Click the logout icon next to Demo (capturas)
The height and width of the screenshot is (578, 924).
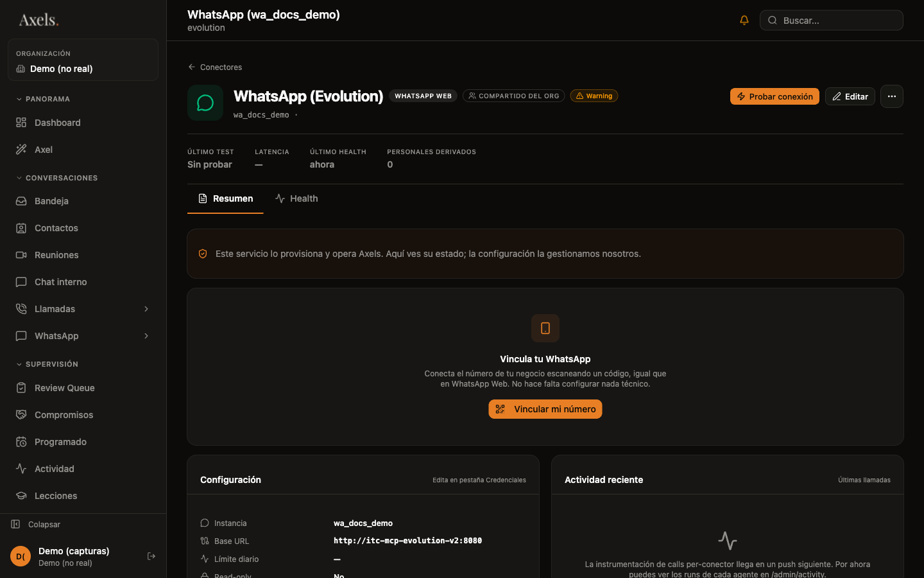(x=151, y=556)
